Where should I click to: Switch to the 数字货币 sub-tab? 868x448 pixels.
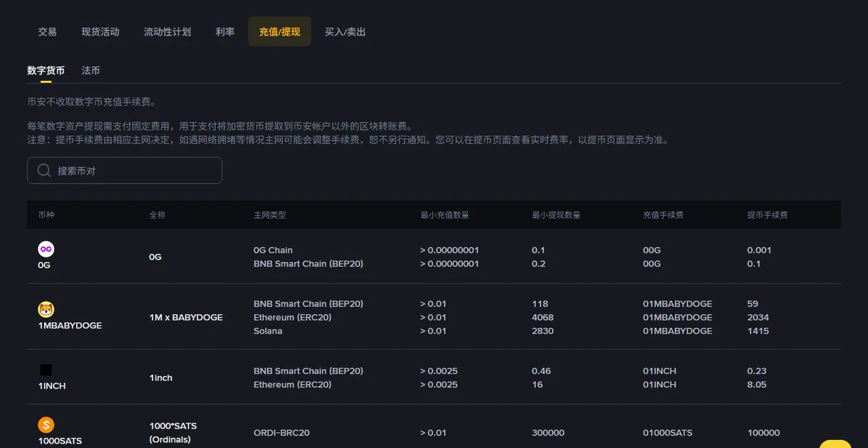[x=46, y=71]
